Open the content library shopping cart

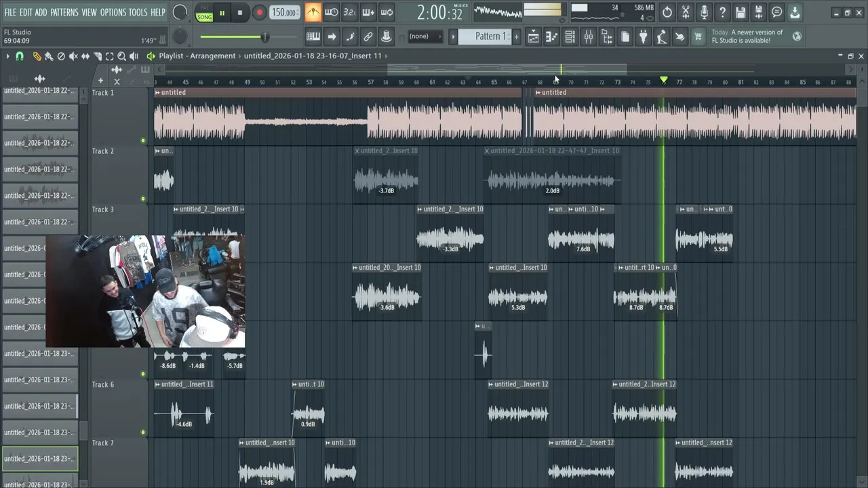coord(698,37)
